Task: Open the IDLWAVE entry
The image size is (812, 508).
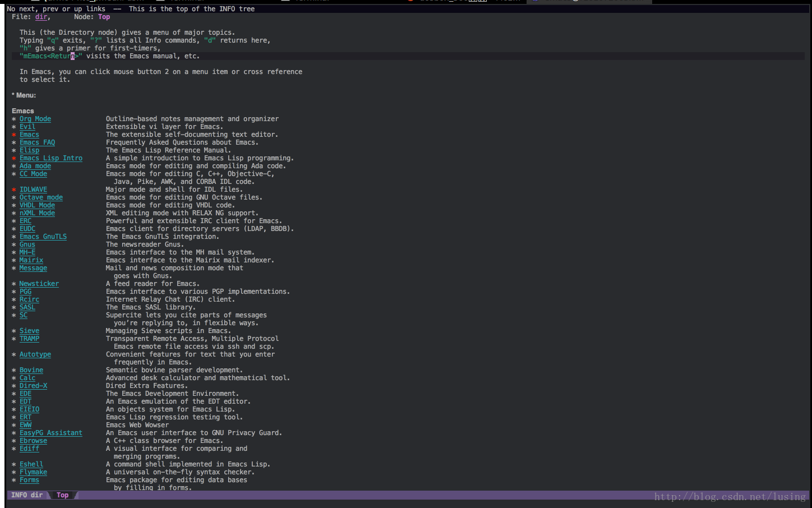Action: [x=33, y=190]
